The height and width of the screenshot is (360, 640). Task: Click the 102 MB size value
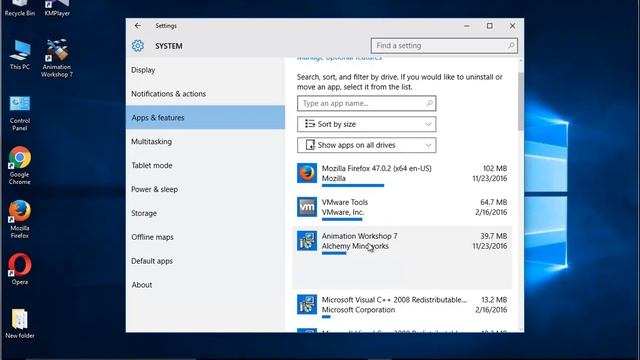tap(495, 168)
